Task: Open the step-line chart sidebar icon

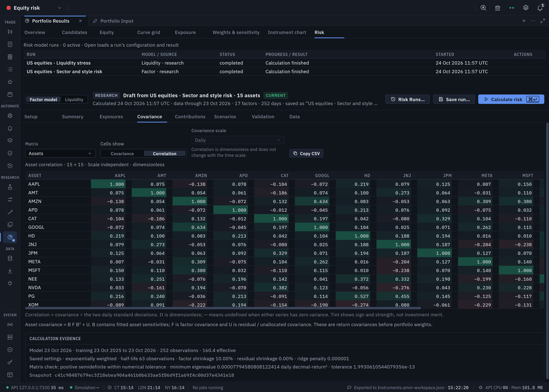Action: (10, 212)
